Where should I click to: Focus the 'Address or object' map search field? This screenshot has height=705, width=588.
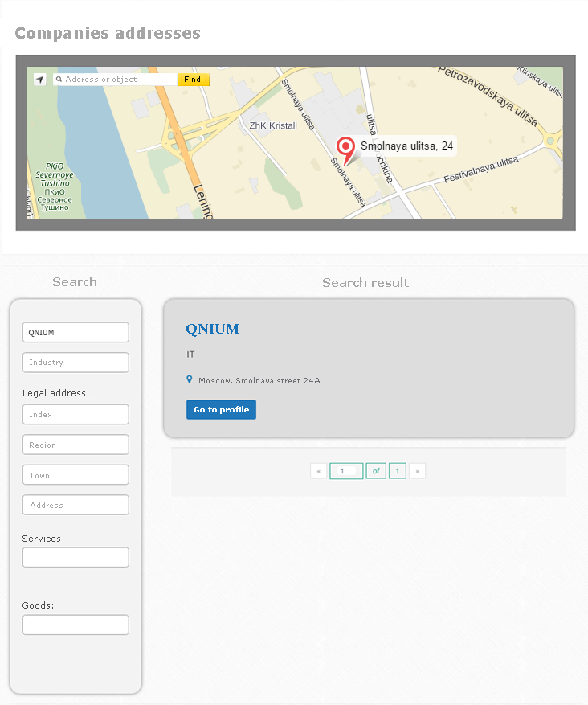tap(116, 80)
